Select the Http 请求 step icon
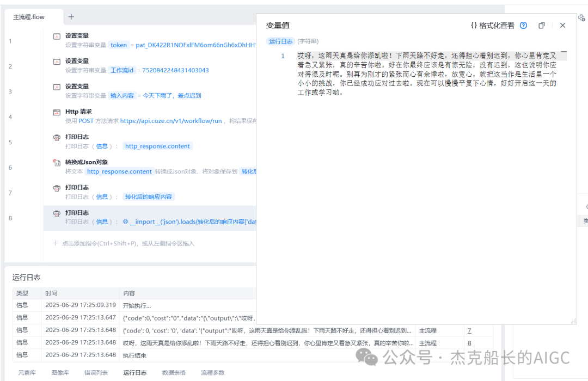This screenshot has width=588, height=381. [57, 112]
